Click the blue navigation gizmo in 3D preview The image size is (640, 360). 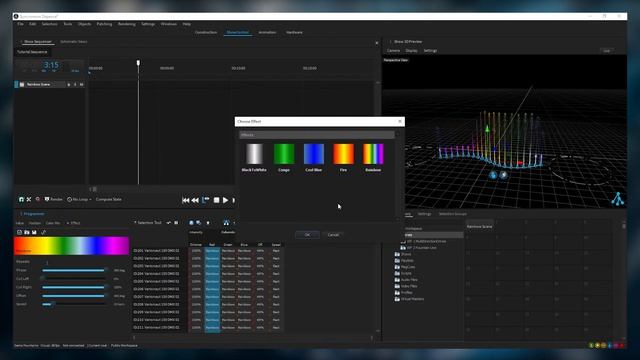618,199
